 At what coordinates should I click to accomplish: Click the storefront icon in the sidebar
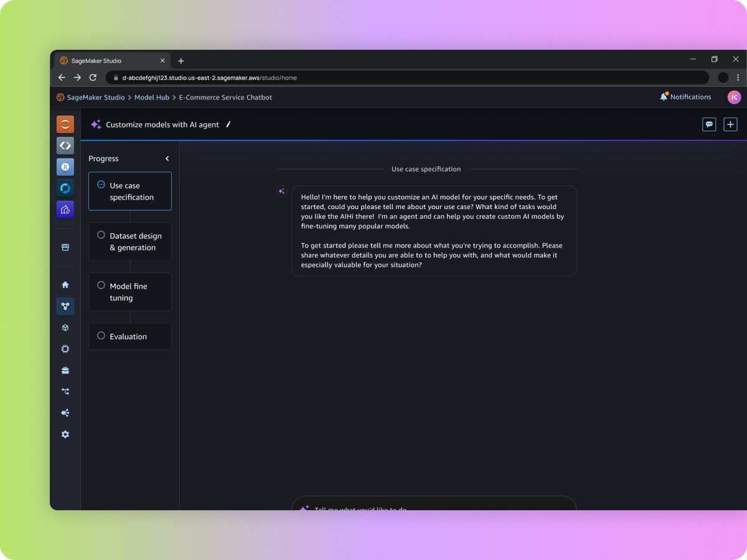[x=65, y=247]
